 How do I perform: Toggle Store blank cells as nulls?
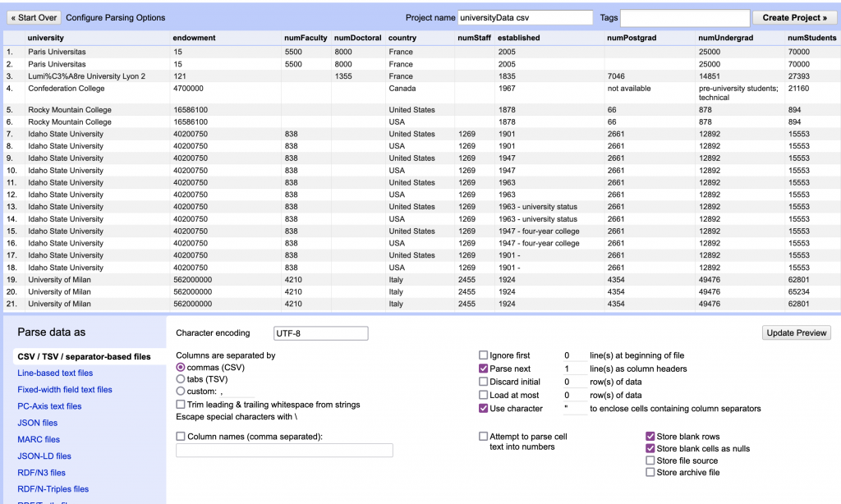tap(650, 448)
